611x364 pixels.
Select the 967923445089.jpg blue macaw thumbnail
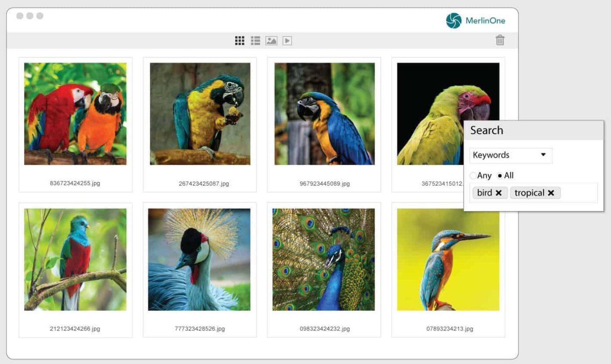click(324, 114)
